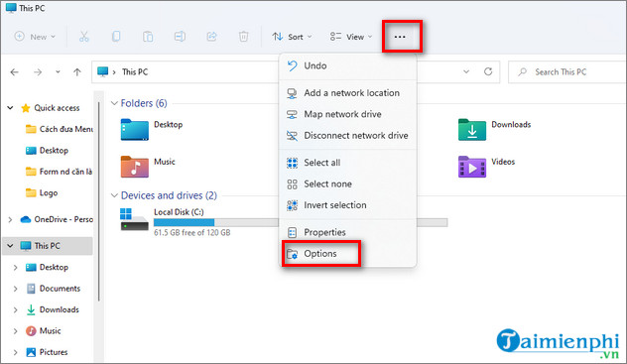Select the Local Disk (C:) drive icon
The height and width of the screenshot is (364, 627).
click(134, 219)
